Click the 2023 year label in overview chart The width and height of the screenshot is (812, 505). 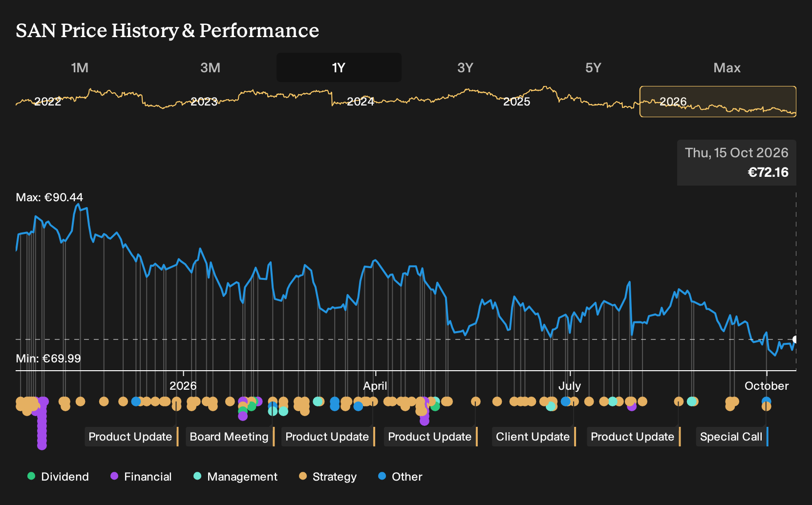(x=204, y=102)
